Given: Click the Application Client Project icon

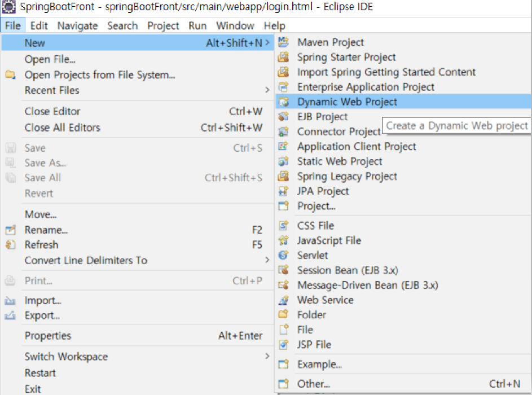Looking at the screenshot, I should point(283,146).
